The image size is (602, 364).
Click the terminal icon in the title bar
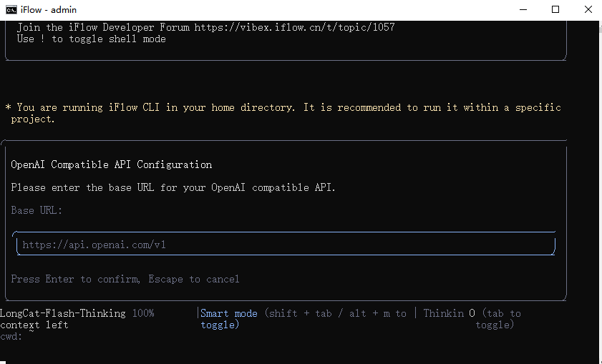(11, 10)
